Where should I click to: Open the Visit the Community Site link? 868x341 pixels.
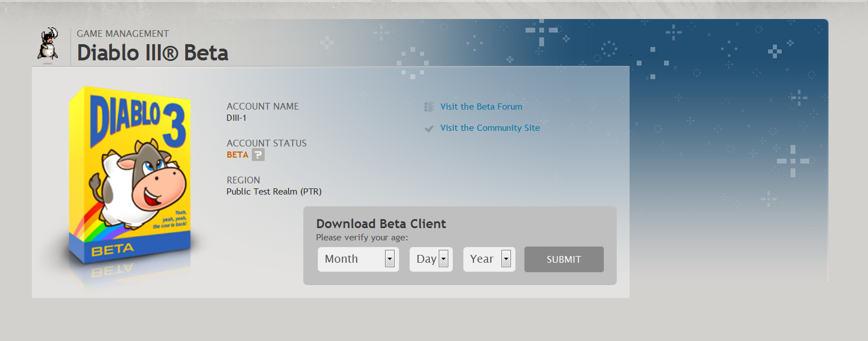click(490, 128)
